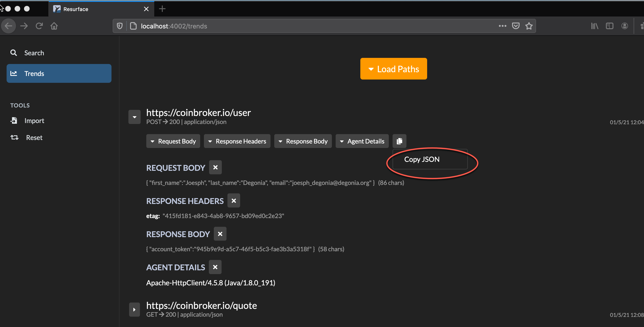The height and width of the screenshot is (327, 644).
Task: Open the page actions ellipsis menu
Action: [x=502, y=26]
